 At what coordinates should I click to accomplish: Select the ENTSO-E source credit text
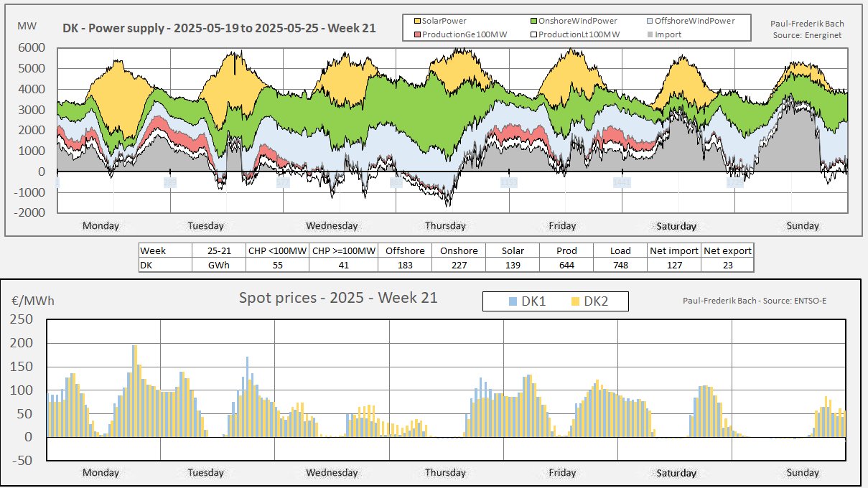point(755,300)
